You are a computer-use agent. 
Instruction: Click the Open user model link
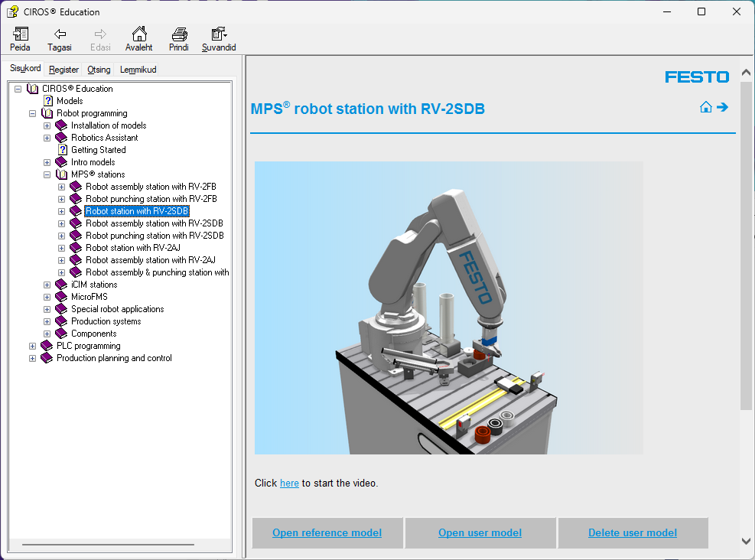pyautogui.click(x=480, y=532)
